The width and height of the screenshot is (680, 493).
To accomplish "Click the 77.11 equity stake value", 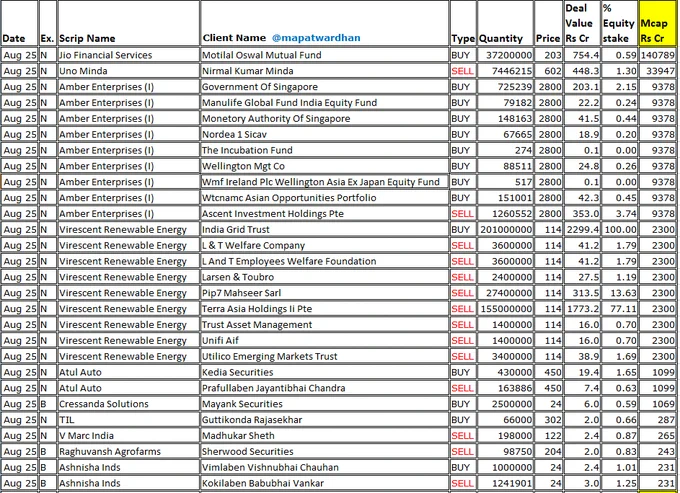I will [x=623, y=309].
